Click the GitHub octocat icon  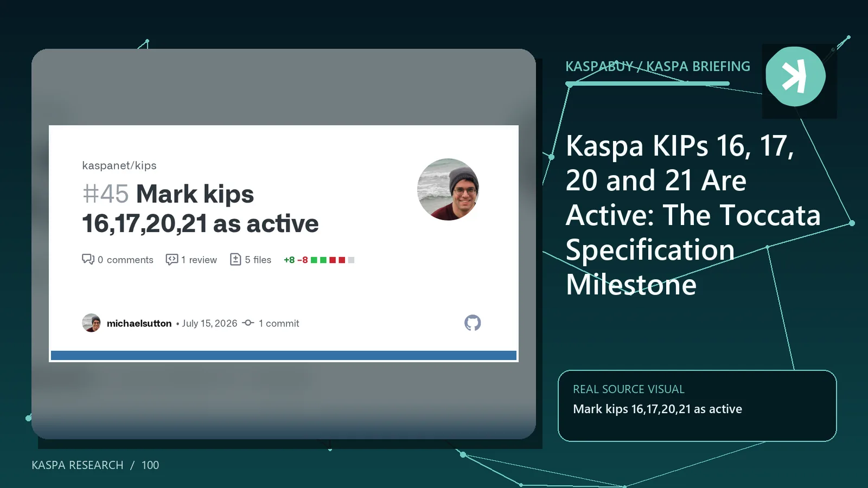pos(473,323)
